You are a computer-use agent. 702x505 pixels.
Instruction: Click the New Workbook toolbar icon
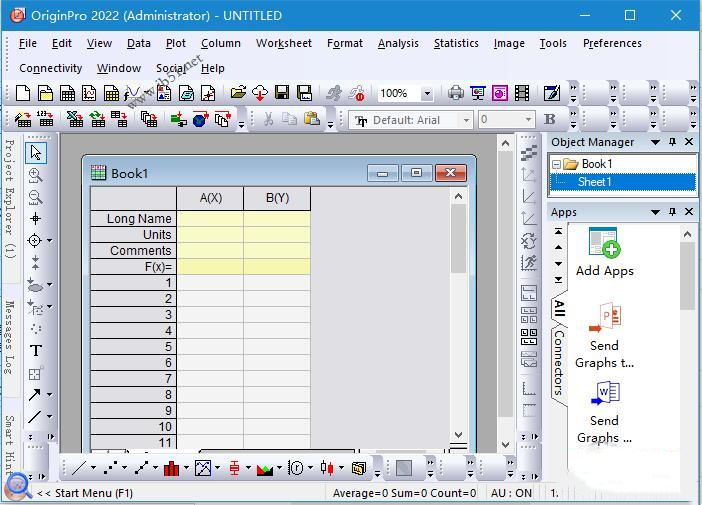tap(68, 93)
